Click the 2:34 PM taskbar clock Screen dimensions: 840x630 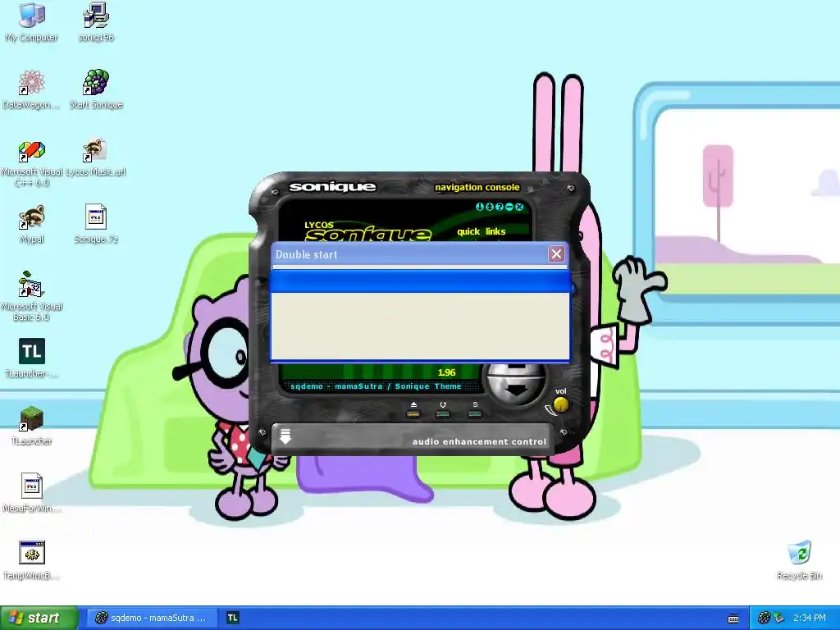(x=809, y=618)
